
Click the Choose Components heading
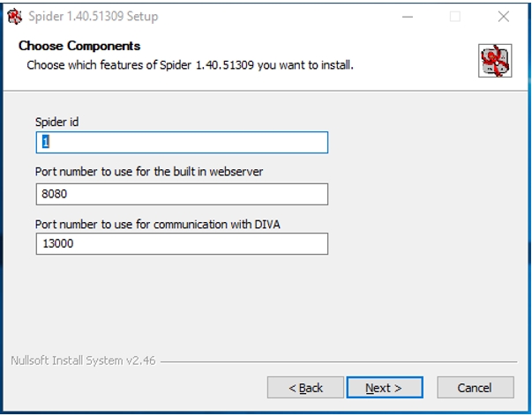tap(79, 46)
